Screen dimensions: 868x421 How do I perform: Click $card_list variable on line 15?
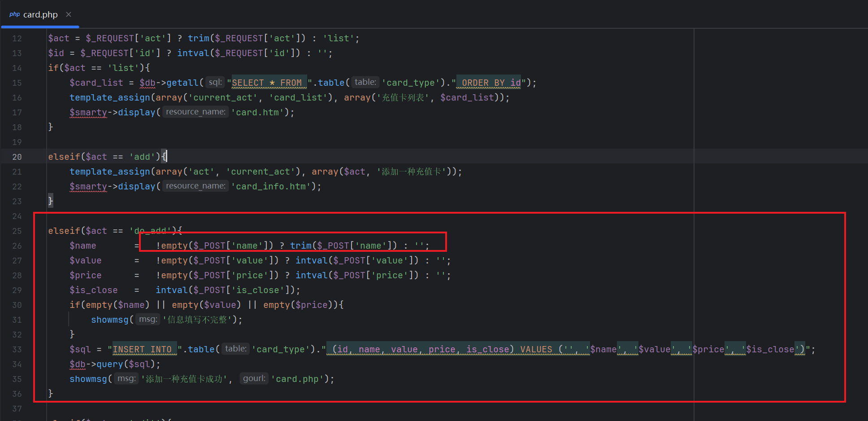[x=96, y=83]
